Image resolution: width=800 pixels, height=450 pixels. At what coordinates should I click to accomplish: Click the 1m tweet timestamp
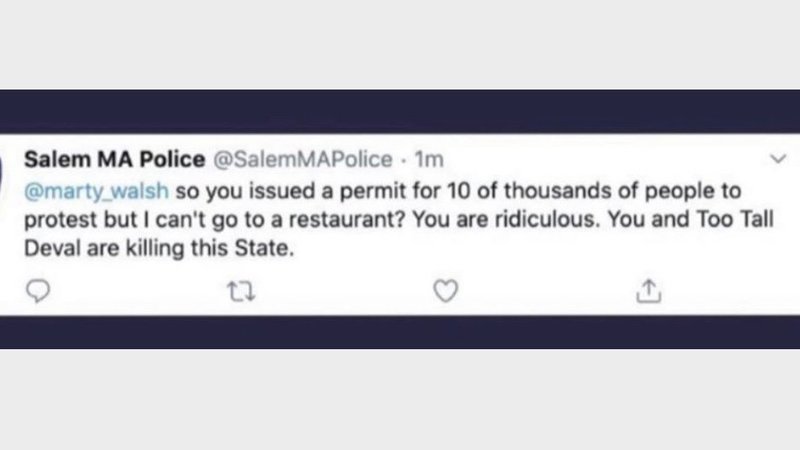[429, 160]
